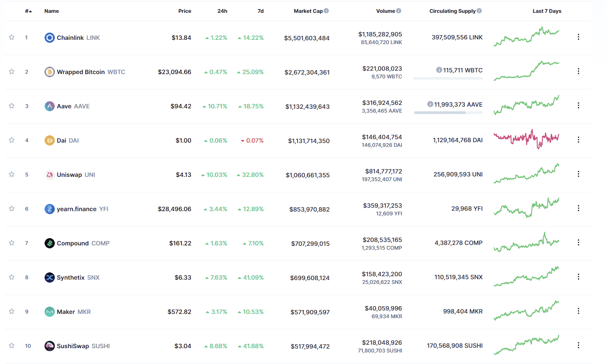607x364 pixels.
Task: Star yearn.finance row
Action: (12, 209)
